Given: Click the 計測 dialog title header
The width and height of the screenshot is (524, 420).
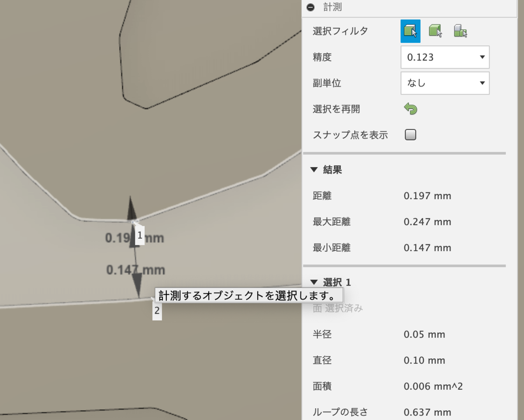Looking at the screenshot, I should (x=332, y=7).
